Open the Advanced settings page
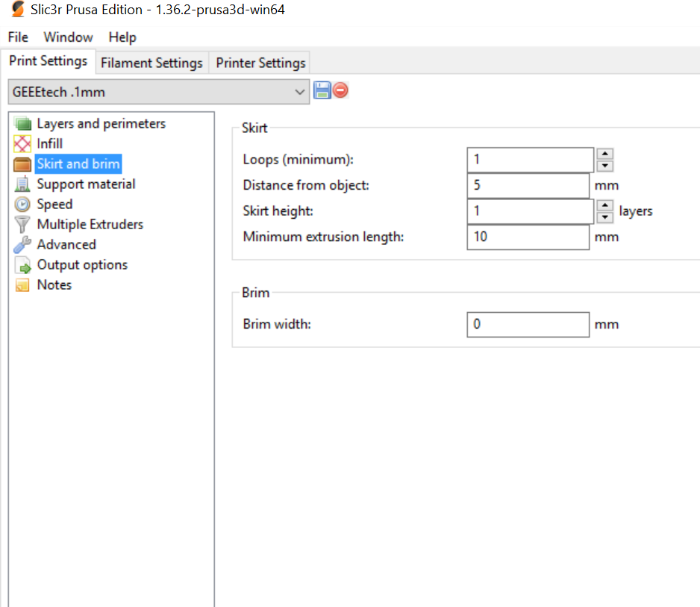This screenshot has width=700, height=607. point(66,244)
